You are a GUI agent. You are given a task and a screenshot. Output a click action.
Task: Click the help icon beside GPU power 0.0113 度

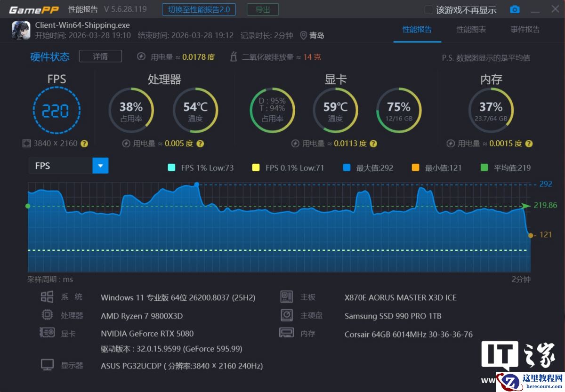point(373,144)
